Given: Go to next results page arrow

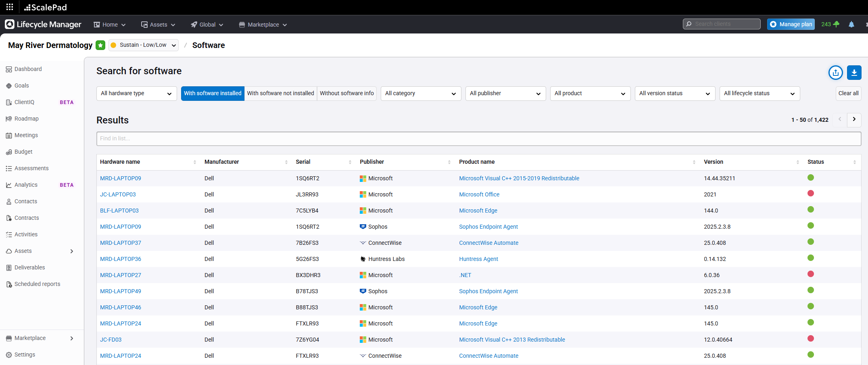Looking at the screenshot, I should click(x=854, y=119).
